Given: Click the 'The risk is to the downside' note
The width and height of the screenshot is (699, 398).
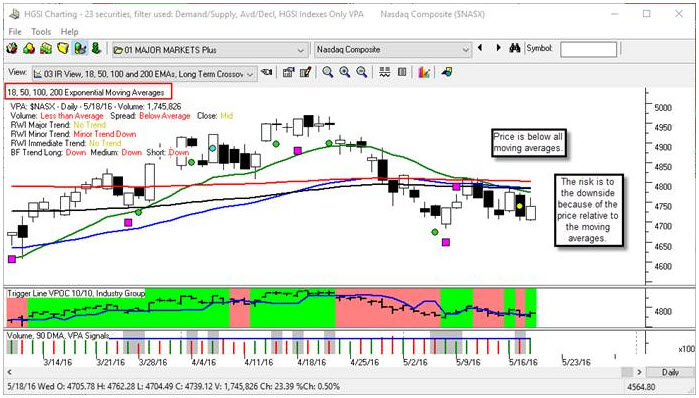Looking at the screenshot, I should 588,210.
